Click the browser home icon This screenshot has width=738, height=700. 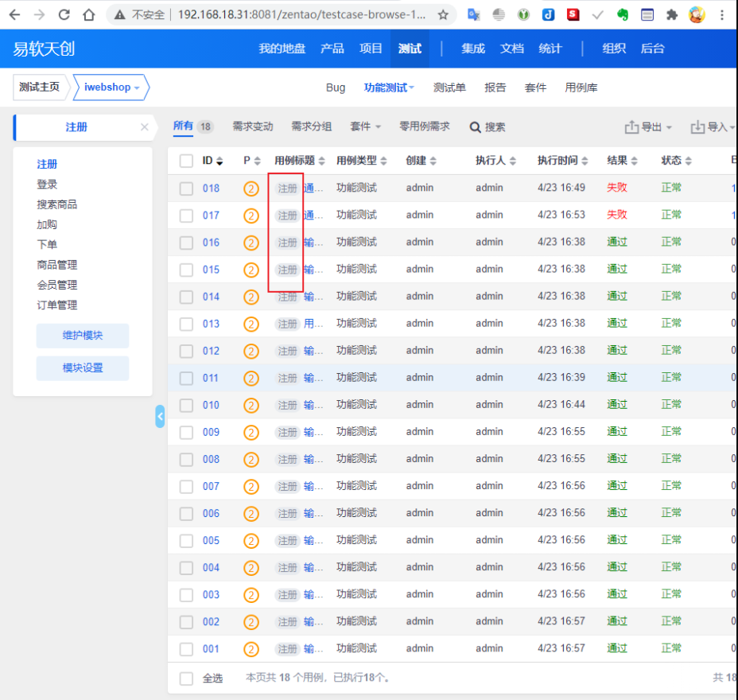click(x=89, y=14)
